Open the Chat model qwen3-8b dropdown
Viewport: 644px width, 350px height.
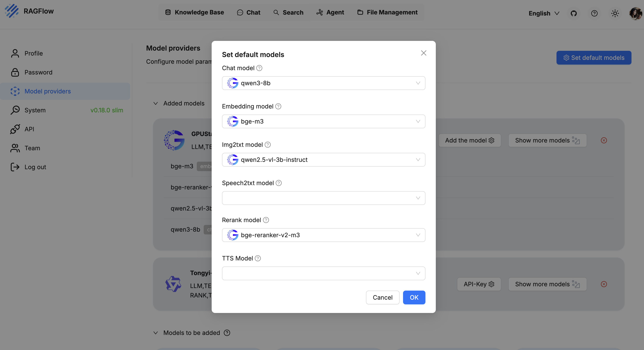point(323,83)
